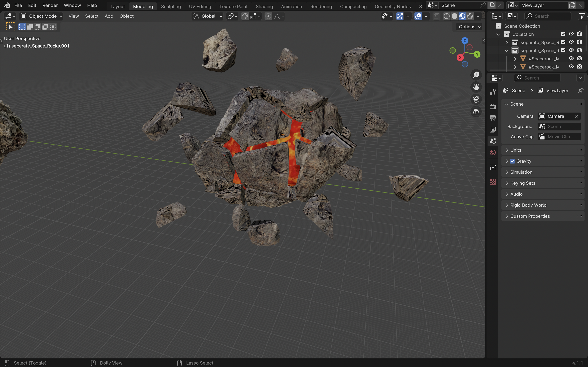Enable the snapping magnet icon

245,16
